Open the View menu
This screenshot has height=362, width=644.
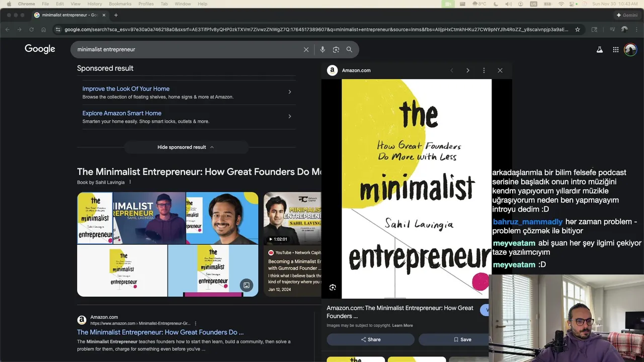(75, 4)
